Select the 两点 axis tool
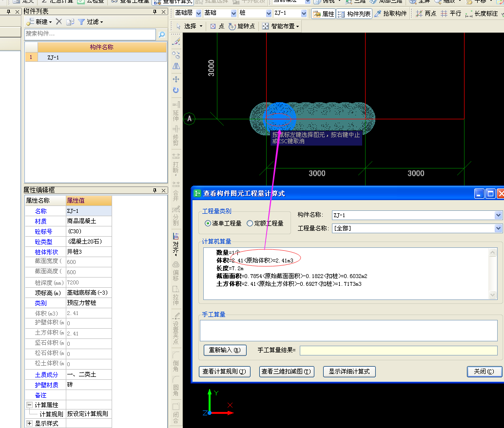Image resolution: width=504 pixels, height=428 pixels. (426, 14)
